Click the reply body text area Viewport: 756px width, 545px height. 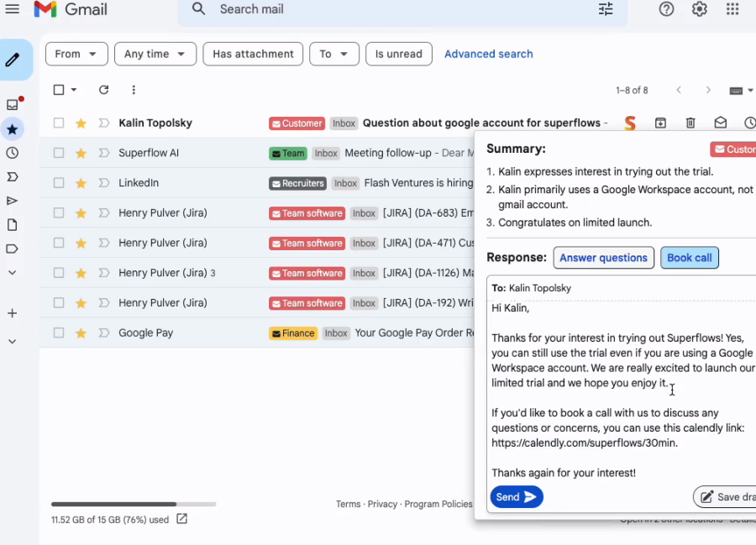622,390
